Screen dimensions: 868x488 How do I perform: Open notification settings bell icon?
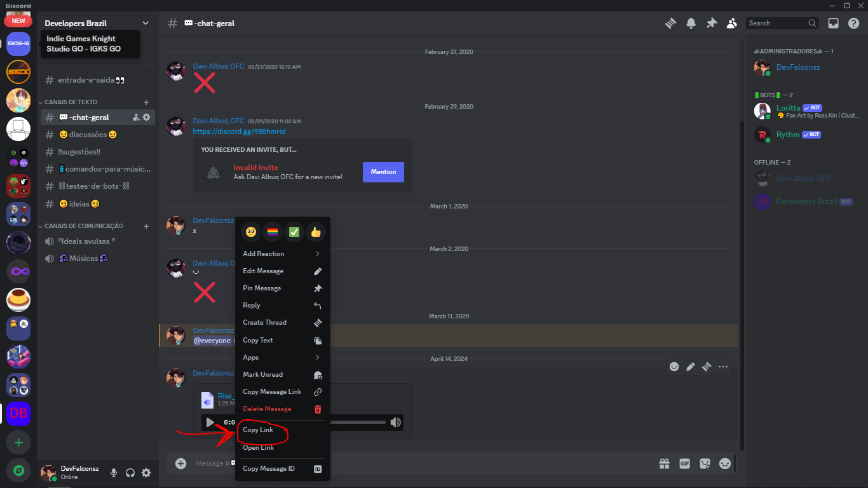click(691, 23)
